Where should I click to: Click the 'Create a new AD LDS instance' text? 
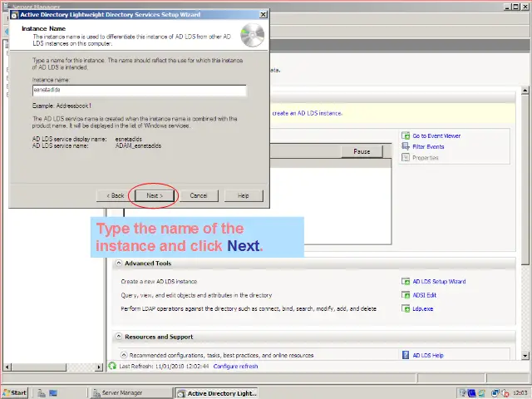point(159,282)
